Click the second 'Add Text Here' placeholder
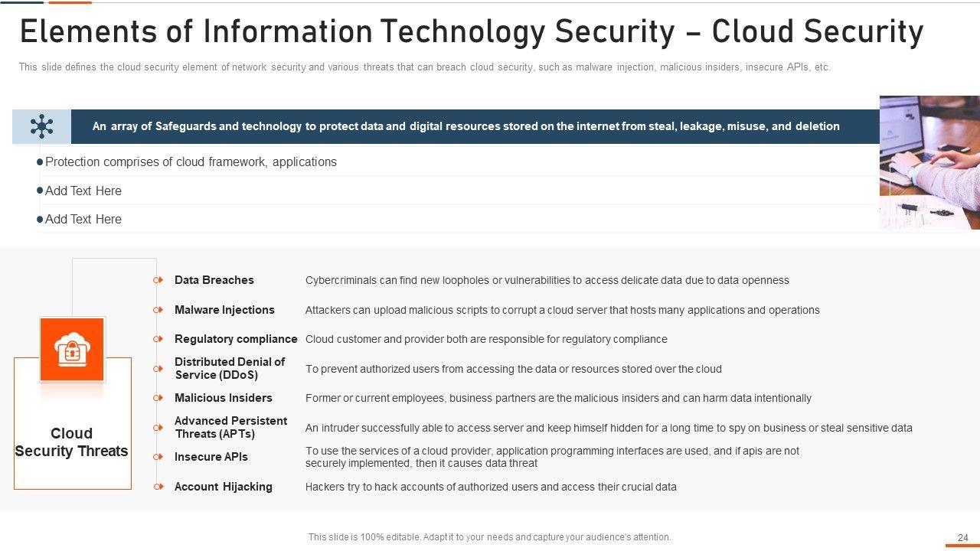This screenshot has width=980, height=551. tap(83, 219)
